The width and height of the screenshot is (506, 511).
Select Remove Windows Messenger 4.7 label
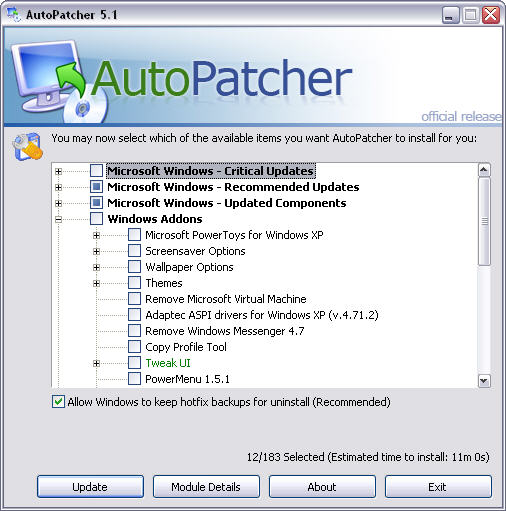pos(225,331)
